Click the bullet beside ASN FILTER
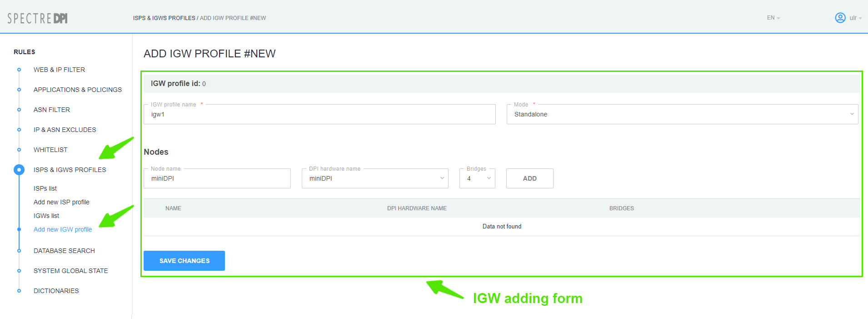 [19, 110]
